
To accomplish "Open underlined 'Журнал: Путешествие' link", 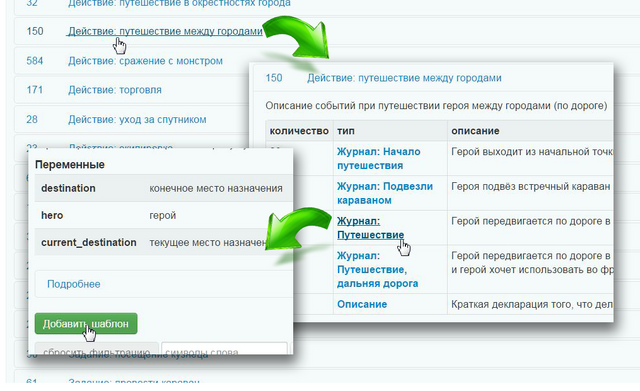I will pyautogui.click(x=370, y=228).
